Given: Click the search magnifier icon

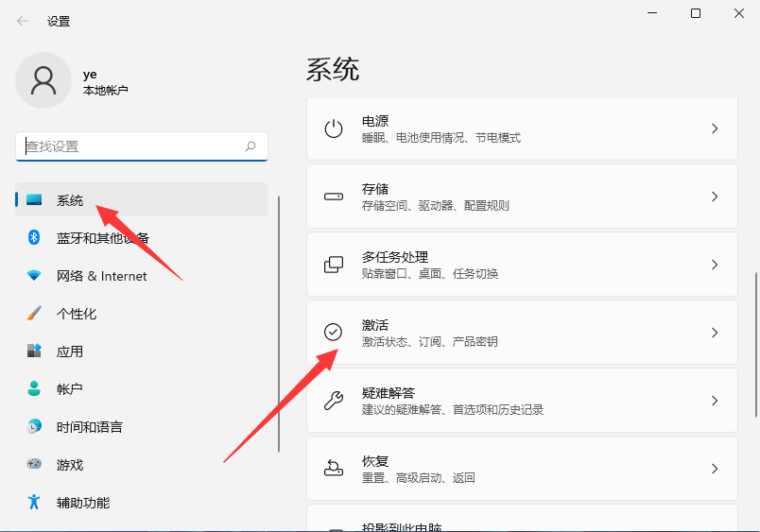Looking at the screenshot, I should coord(250,146).
